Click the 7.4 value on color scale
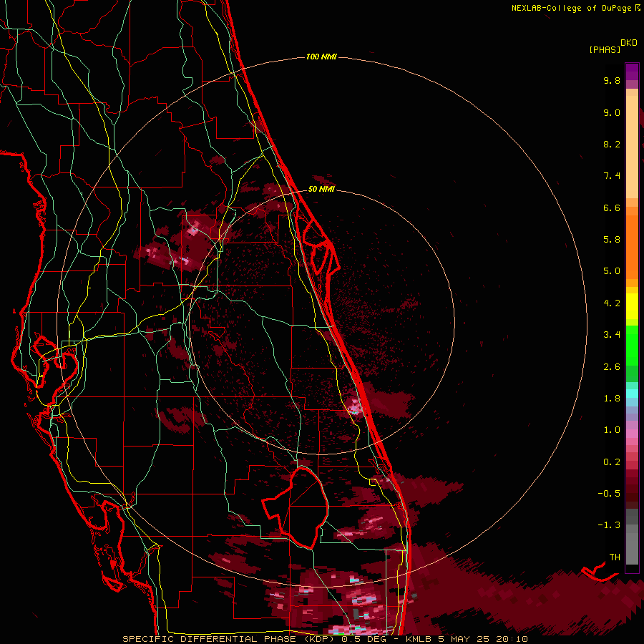Viewport: 644px width, 644px height. (612, 176)
